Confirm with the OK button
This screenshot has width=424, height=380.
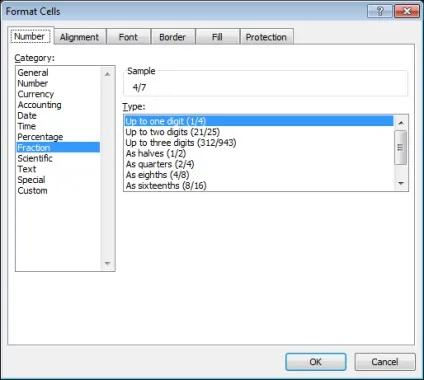point(315,362)
